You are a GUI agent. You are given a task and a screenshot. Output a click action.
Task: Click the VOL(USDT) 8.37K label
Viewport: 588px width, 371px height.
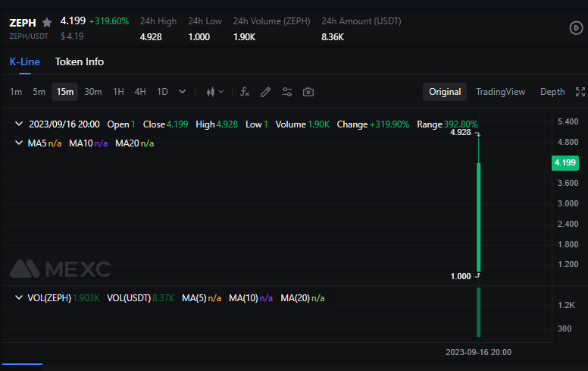click(x=141, y=298)
